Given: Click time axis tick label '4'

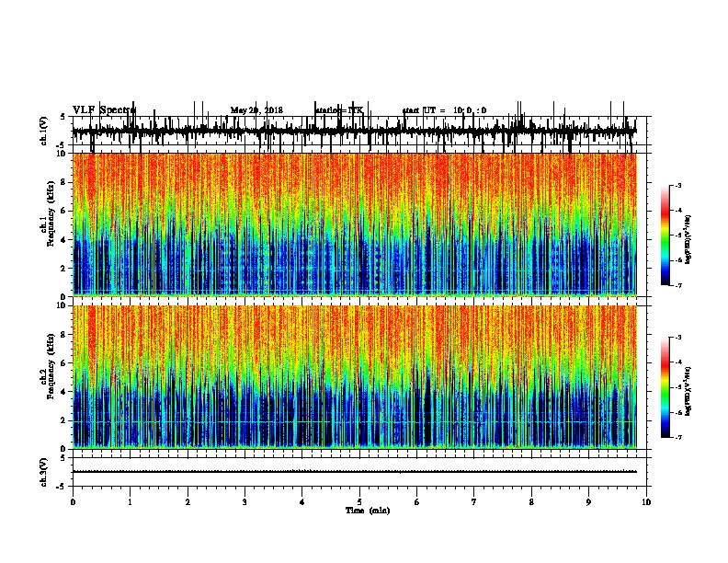Looking at the screenshot, I should pos(302,502).
